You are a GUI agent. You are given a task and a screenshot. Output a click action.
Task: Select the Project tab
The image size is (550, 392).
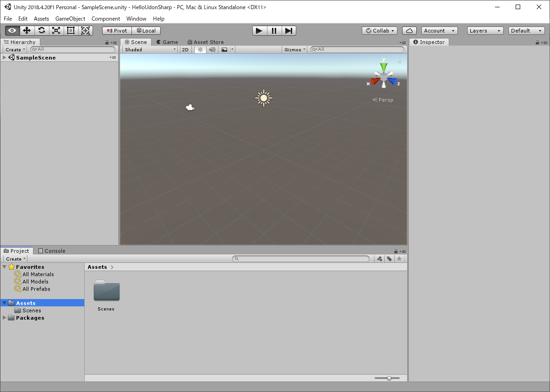(16, 251)
